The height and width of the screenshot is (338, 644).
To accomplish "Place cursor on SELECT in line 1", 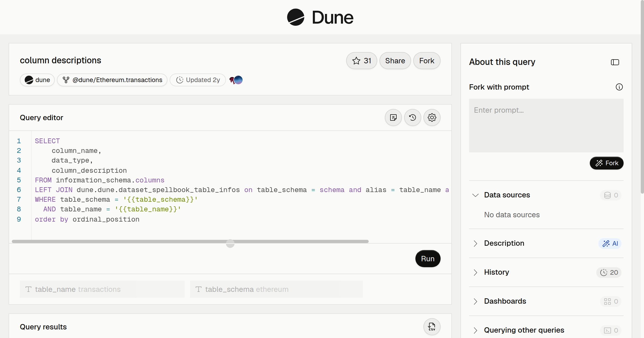I will (47, 141).
